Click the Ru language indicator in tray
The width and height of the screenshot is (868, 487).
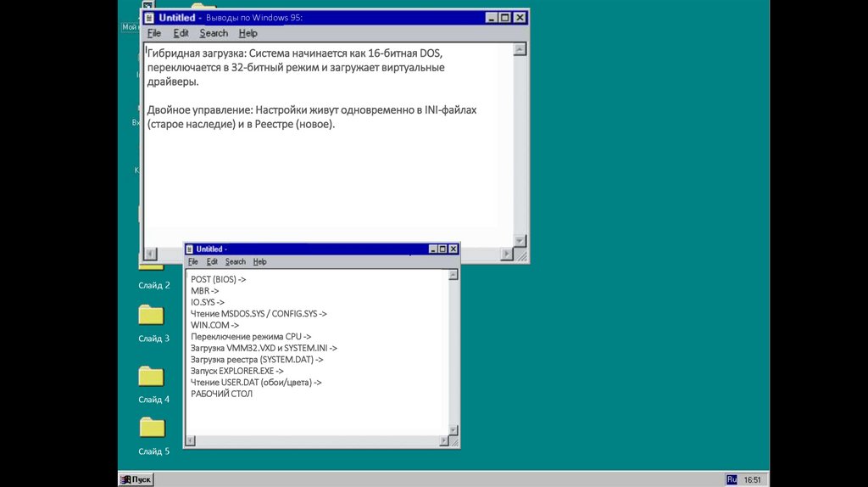pyautogui.click(x=732, y=479)
